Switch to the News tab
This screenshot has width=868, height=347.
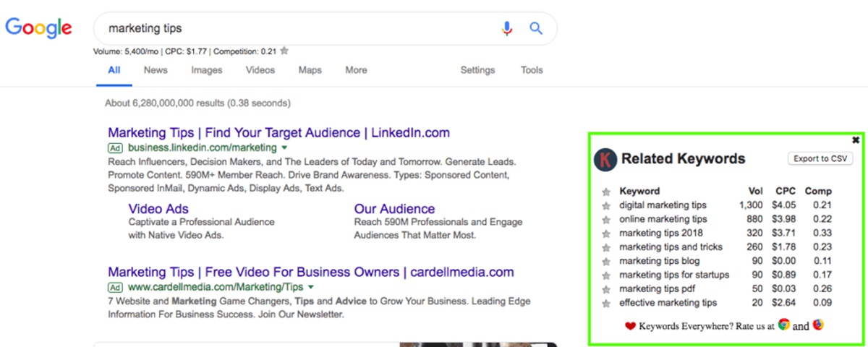coord(156,70)
